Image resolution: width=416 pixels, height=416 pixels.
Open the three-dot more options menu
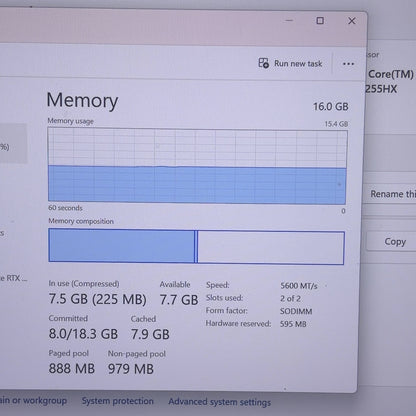348,64
